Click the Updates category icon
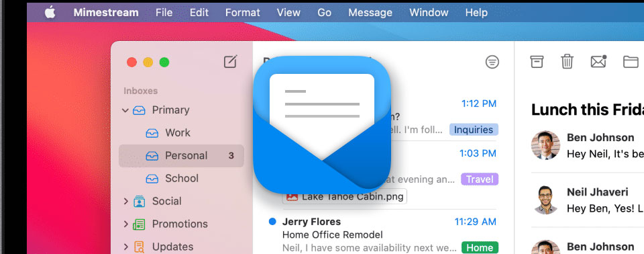The image size is (644, 254). [140, 247]
